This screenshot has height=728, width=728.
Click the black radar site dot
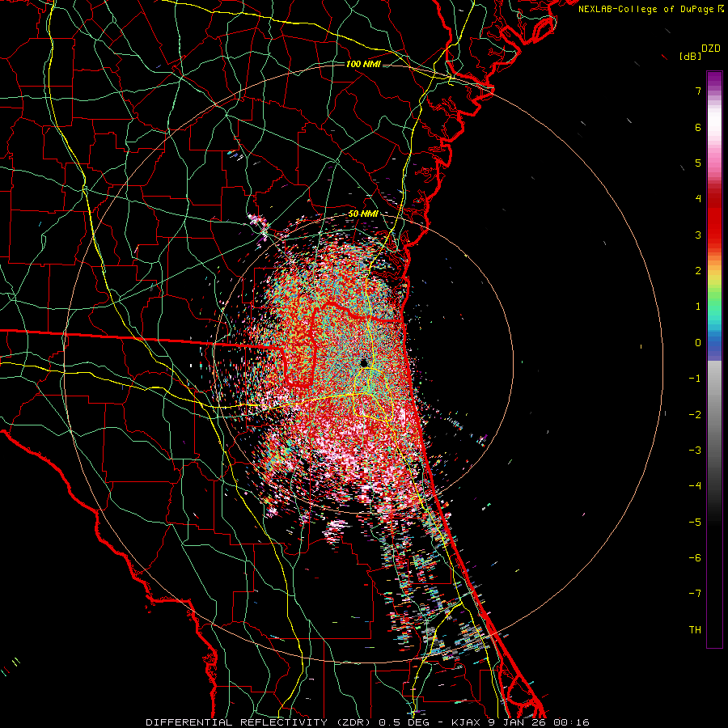(x=363, y=362)
